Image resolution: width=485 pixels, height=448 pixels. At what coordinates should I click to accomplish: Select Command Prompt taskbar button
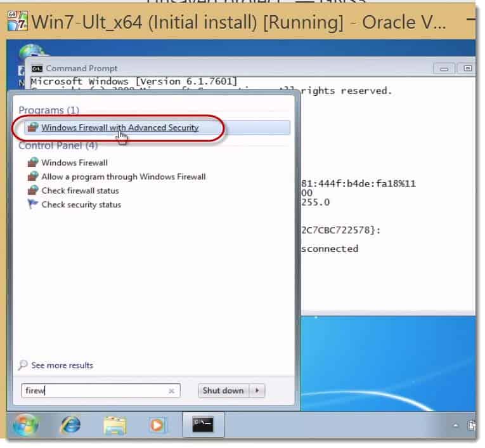[204, 425]
